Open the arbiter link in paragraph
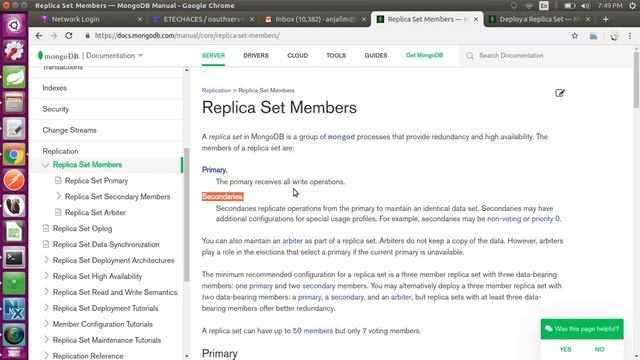640x360 pixels. point(293,241)
